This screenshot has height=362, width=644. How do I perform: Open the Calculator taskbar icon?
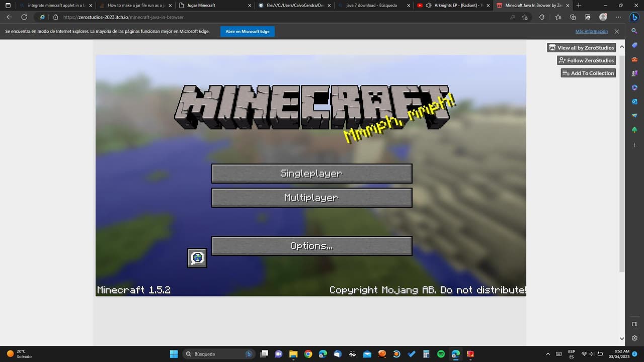[x=426, y=354]
